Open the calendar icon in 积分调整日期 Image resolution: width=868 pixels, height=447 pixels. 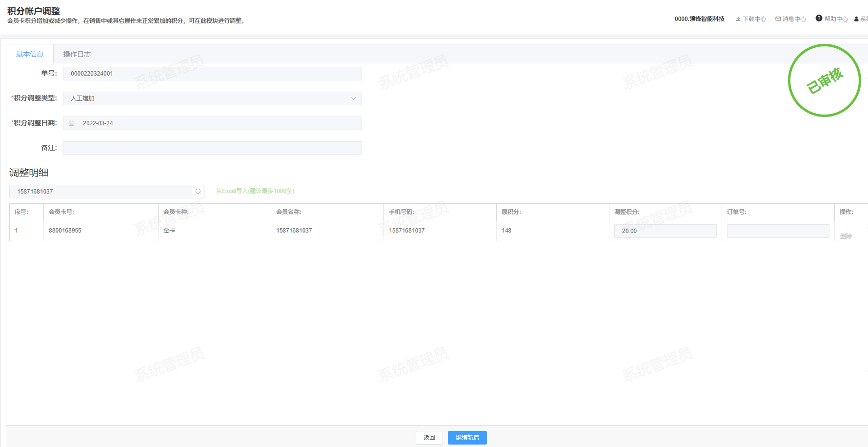[x=72, y=123]
